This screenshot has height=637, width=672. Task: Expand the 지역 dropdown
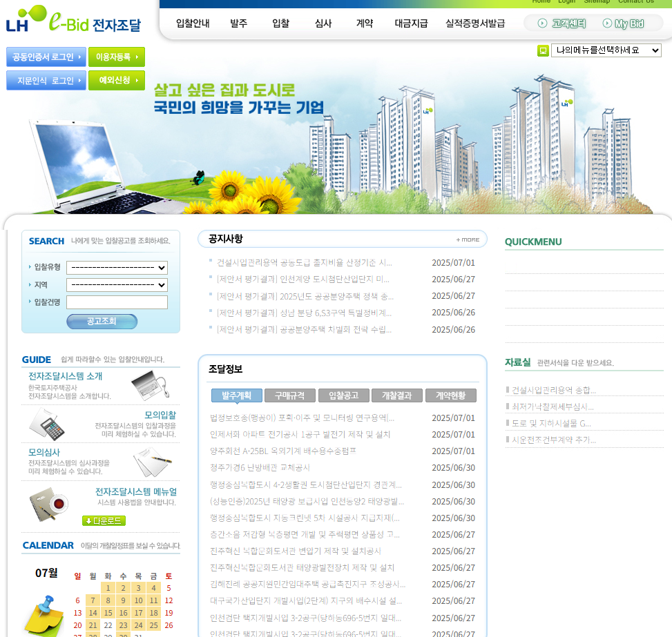(x=117, y=285)
